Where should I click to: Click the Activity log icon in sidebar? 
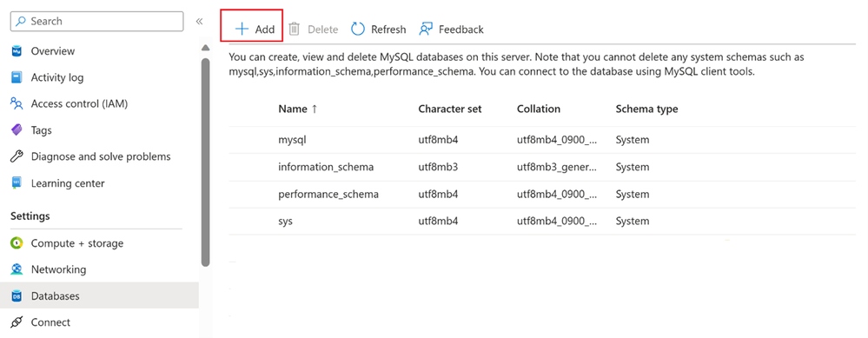pos(17,77)
